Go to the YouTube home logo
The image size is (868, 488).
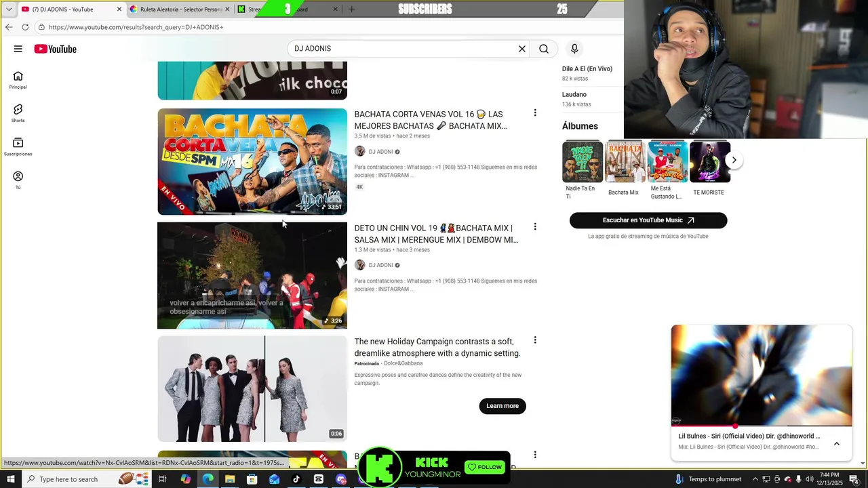coord(56,49)
